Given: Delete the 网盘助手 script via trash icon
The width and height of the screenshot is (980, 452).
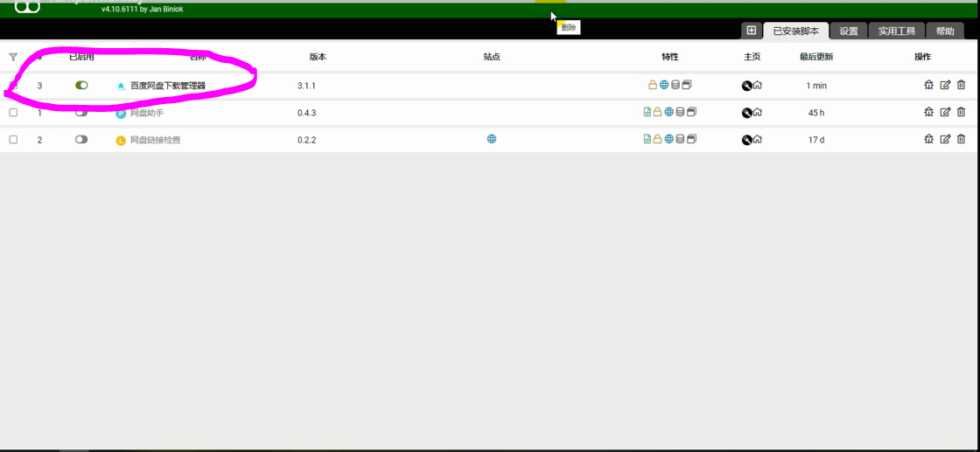Looking at the screenshot, I should point(962,112).
